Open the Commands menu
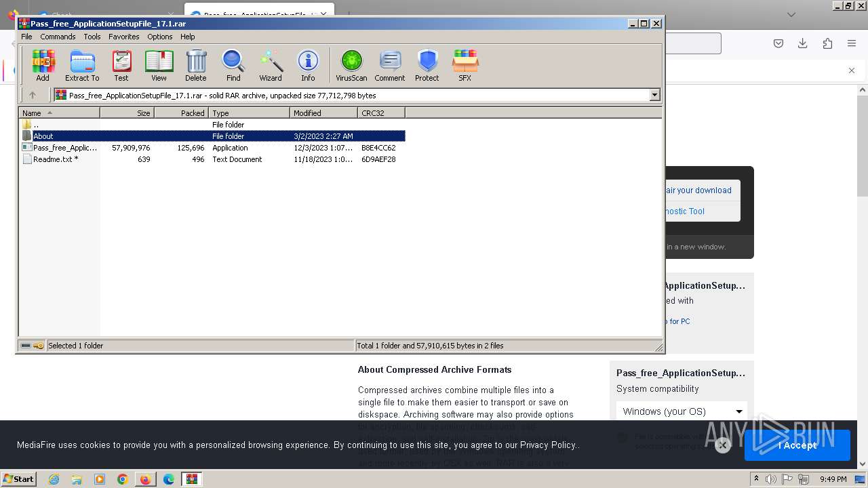This screenshot has height=488, width=868. click(x=58, y=37)
